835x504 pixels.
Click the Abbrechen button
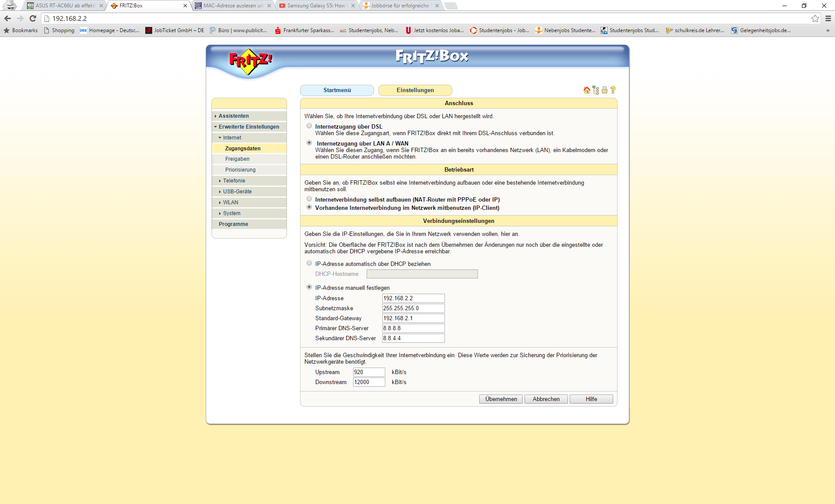tap(546, 399)
